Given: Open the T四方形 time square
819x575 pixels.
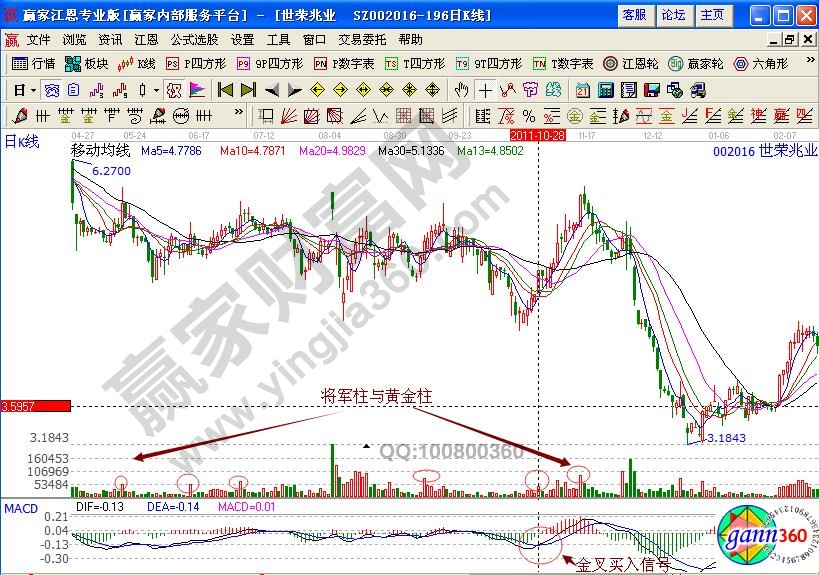Looking at the screenshot, I should click(x=415, y=64).
